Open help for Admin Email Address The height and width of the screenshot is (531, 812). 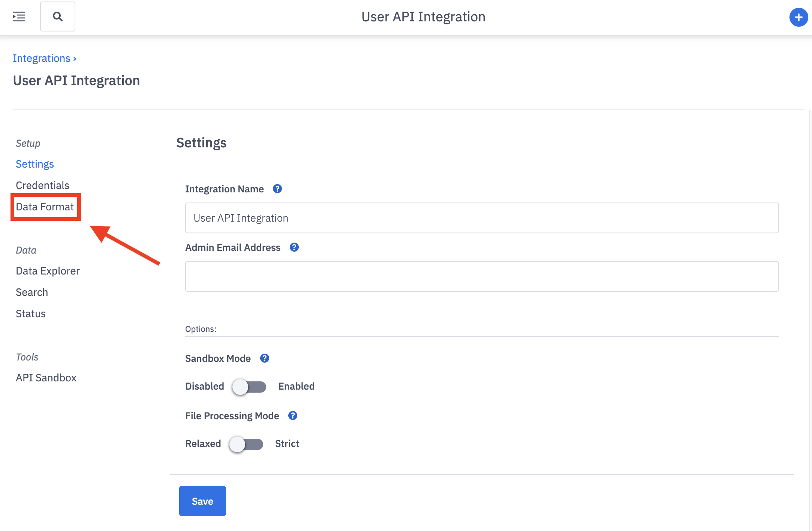pyautogui.click(x=294, y=247)
